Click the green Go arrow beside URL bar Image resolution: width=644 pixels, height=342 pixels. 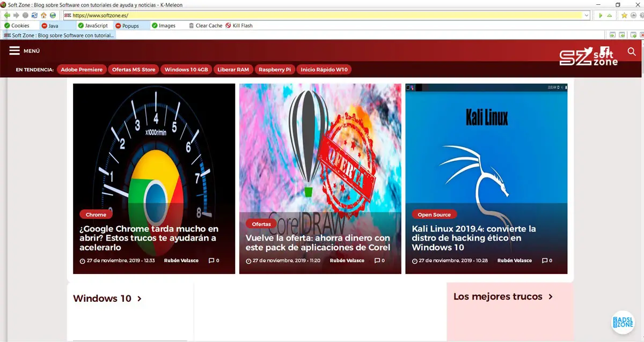coord(601,16)
